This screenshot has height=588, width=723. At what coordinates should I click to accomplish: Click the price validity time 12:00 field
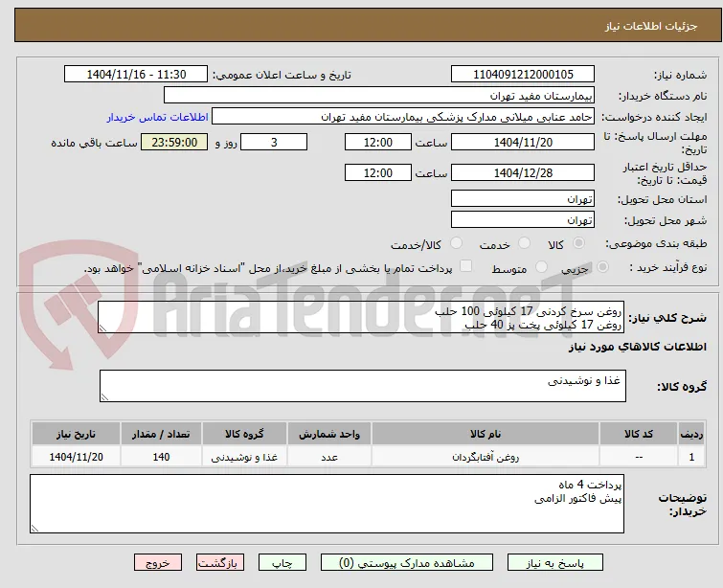pos(378,172)
